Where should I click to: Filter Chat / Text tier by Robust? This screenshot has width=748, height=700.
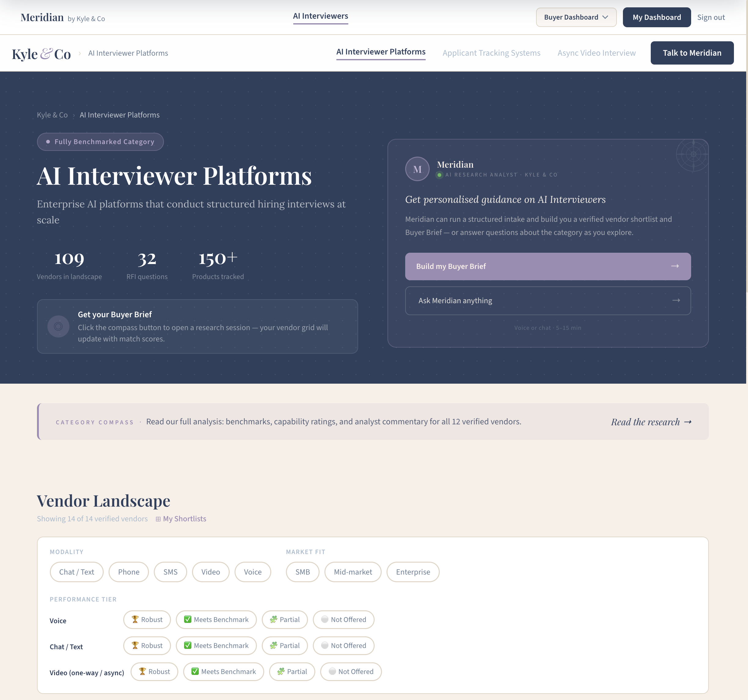pos(147,646)
